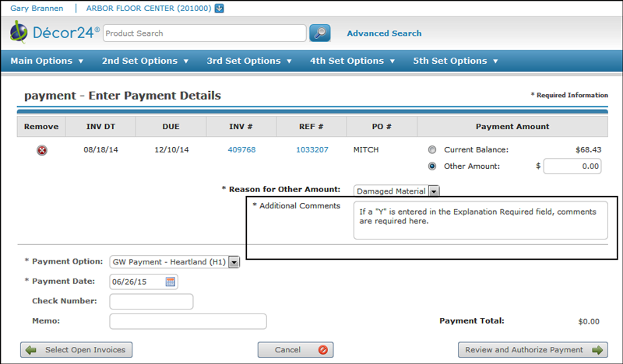Expand the Reason for Other Amount dropdown
Viewport: 623px width, 364px height.
click(x=435, y=191)
